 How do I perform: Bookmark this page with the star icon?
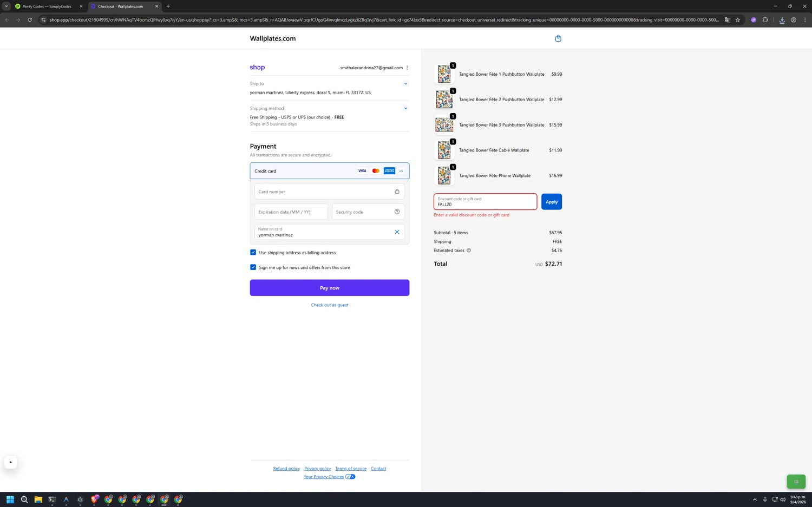[x=737, y=20]
